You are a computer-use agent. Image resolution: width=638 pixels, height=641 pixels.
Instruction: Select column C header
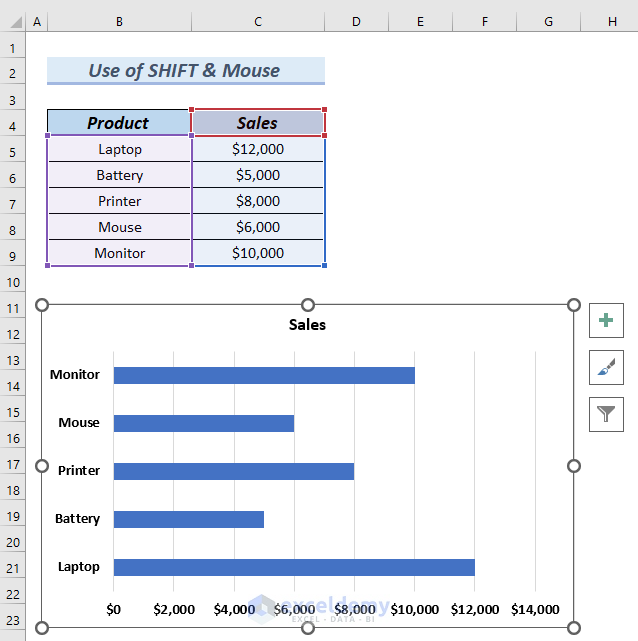(x=258, y=22)
